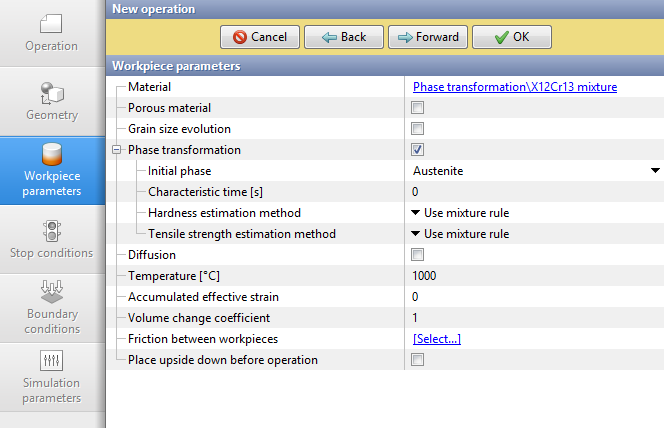Tick Place upside down before operation

[417, 360]
